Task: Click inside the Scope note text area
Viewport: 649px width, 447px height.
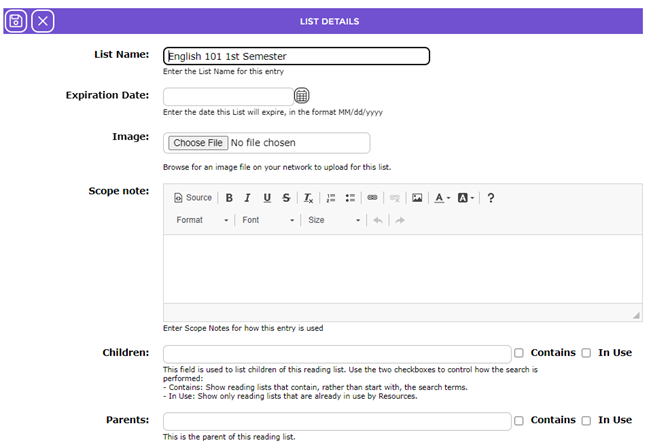Action: click(403, 269)
